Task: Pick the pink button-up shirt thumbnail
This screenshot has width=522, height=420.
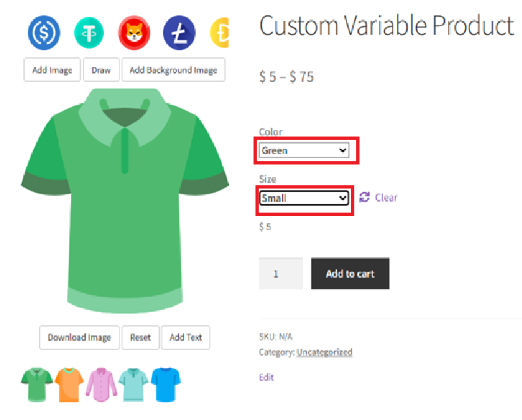Action: tap(101, 384)
